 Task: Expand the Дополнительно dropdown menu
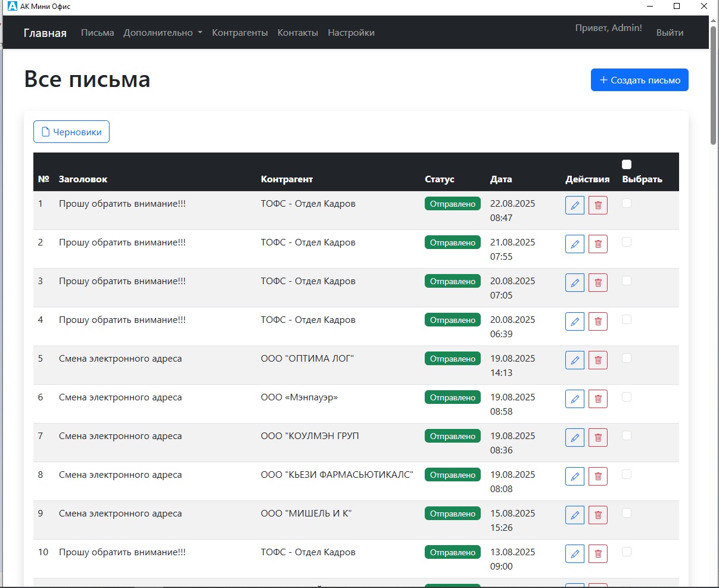tap(163, 33)
